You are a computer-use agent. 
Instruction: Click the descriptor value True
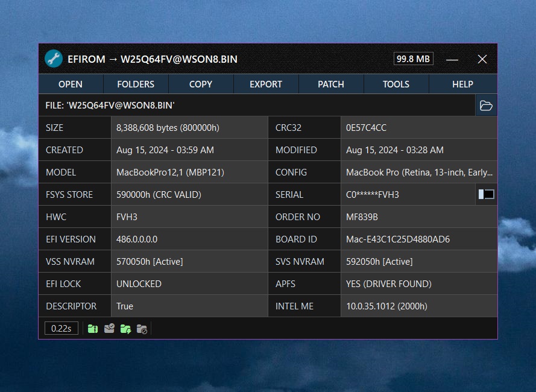click(x=125, y=306)
